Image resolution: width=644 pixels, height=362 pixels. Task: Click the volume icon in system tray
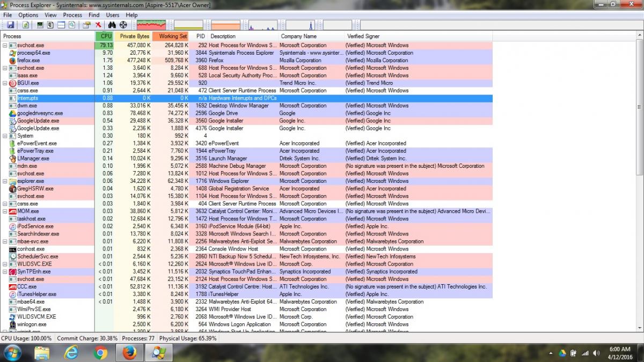click(596, 353)
